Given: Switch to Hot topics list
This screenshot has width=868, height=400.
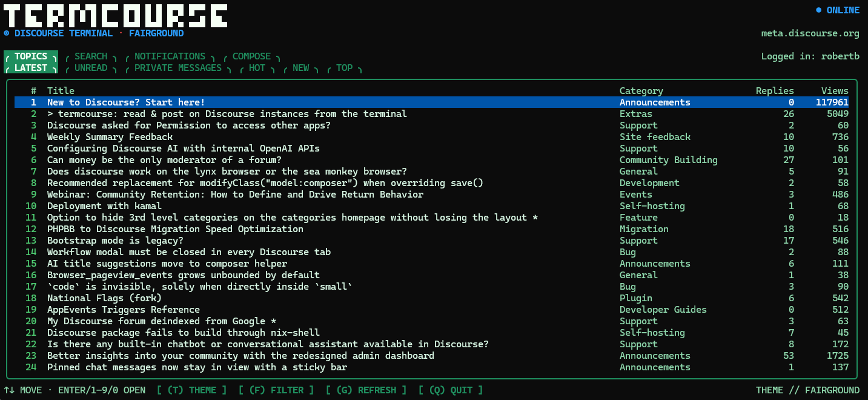Looking at the screenshot, I should tap(257, 68).
